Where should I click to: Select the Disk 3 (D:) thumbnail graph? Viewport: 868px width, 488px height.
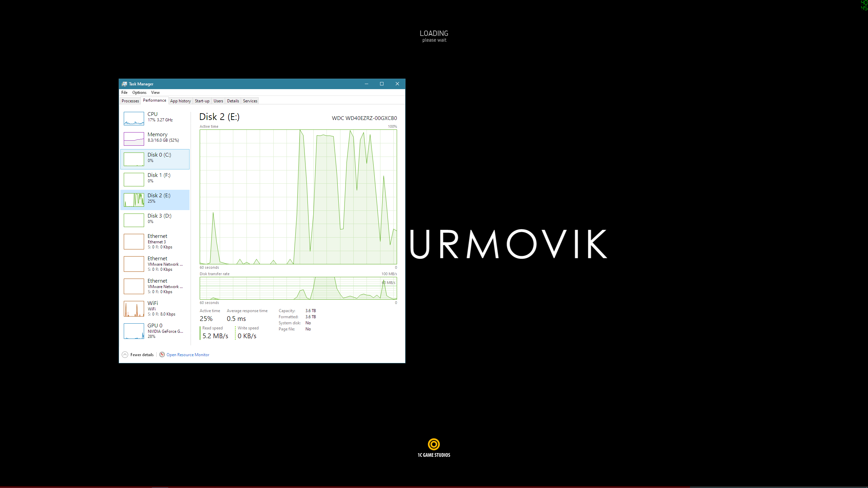(x=134, y=220)
